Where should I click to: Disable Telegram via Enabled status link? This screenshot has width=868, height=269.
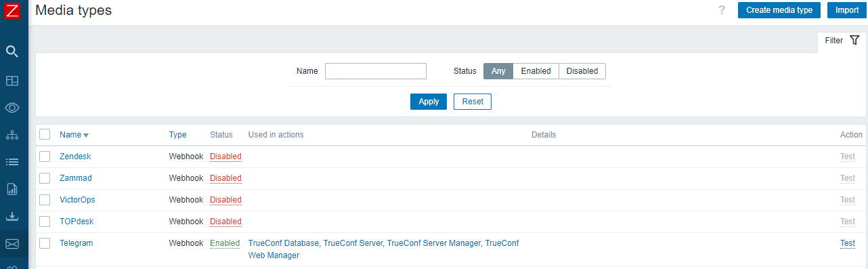pos(225,243)
